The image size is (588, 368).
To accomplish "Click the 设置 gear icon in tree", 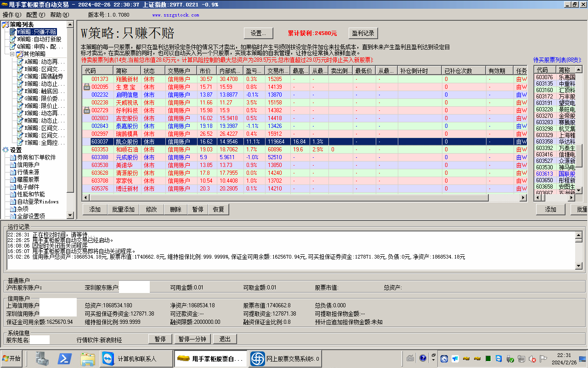I will [x=6, y=150].
